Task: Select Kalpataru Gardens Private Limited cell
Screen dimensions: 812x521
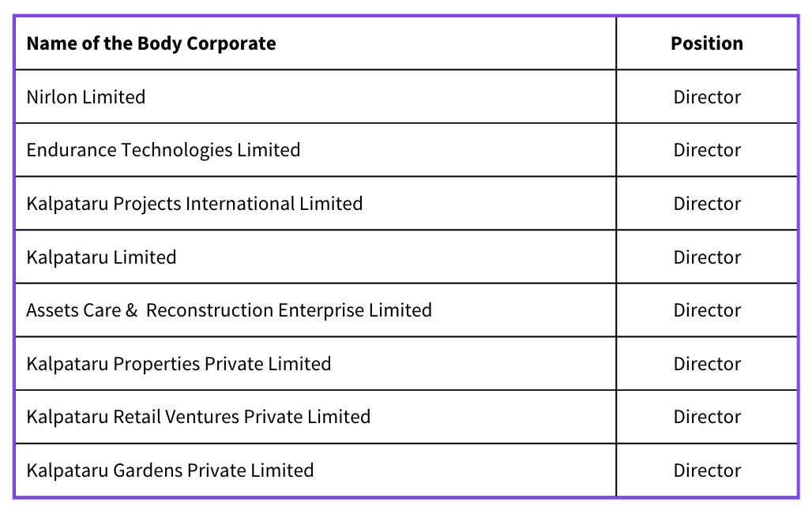Action: tap(315, 470)
